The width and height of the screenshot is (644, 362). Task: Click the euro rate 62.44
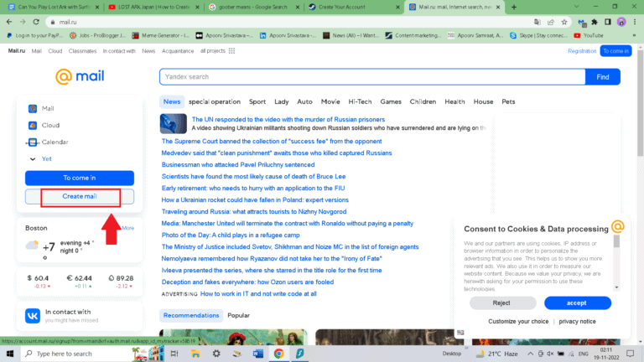click(80, 278)
